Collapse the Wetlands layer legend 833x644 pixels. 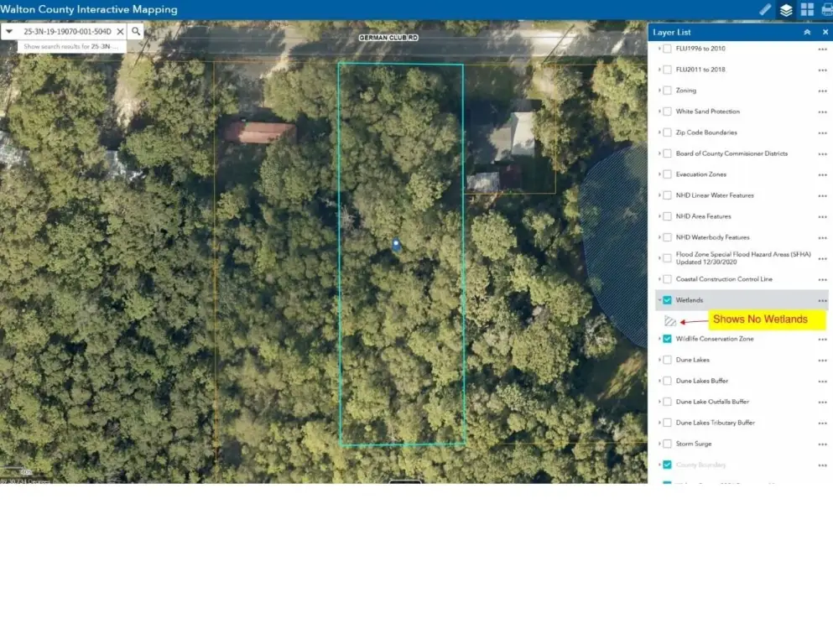pos(659,300)
